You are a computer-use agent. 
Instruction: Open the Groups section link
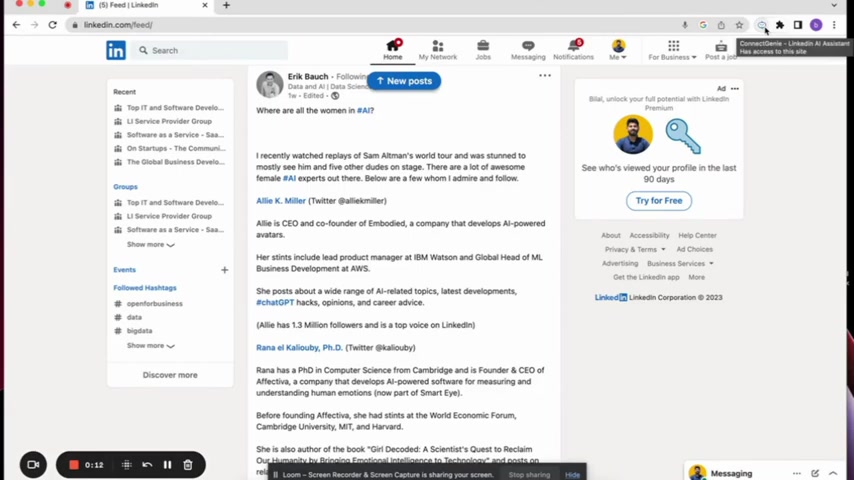pyautogui.click(x=125, y=186)
